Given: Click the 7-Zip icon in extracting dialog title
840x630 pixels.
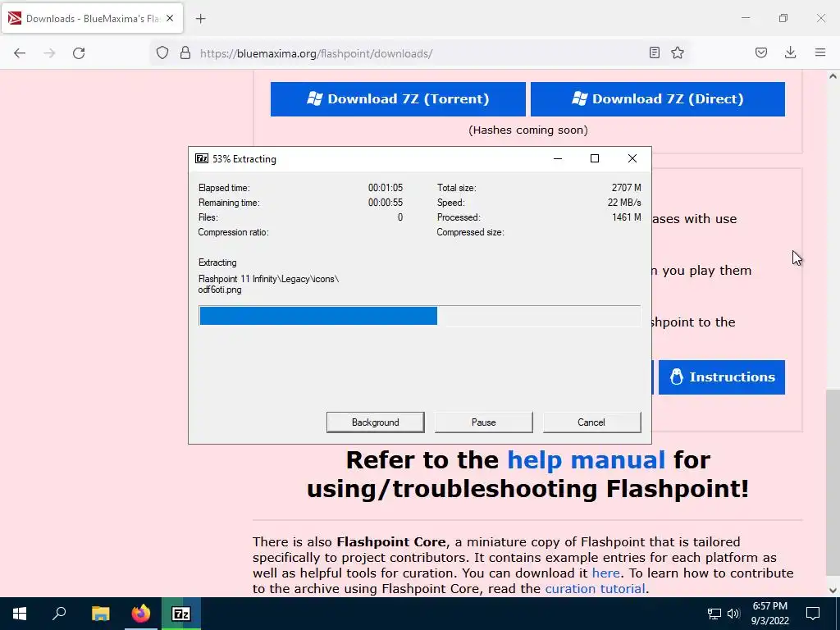Looking at the screenshot, I should (202, 158).
